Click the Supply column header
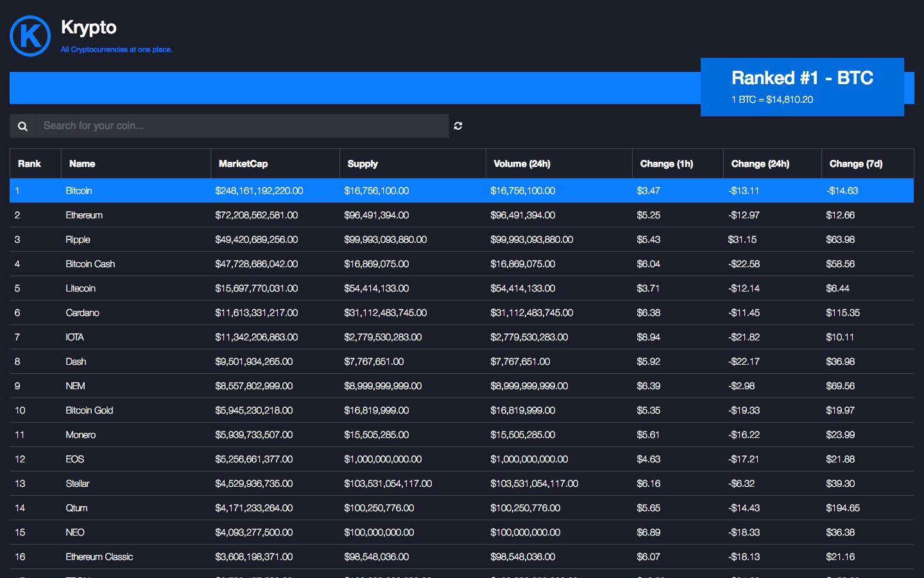 (363, 164)
